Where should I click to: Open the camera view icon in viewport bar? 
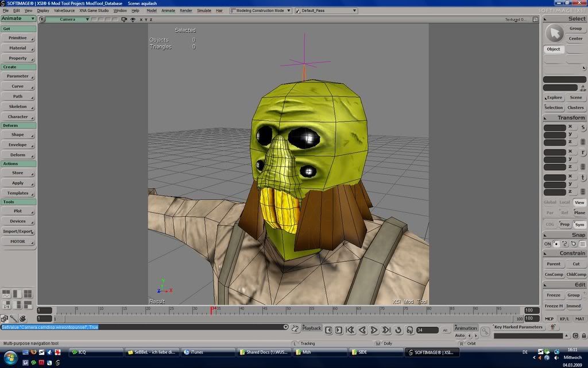click(x=124, y=20)
